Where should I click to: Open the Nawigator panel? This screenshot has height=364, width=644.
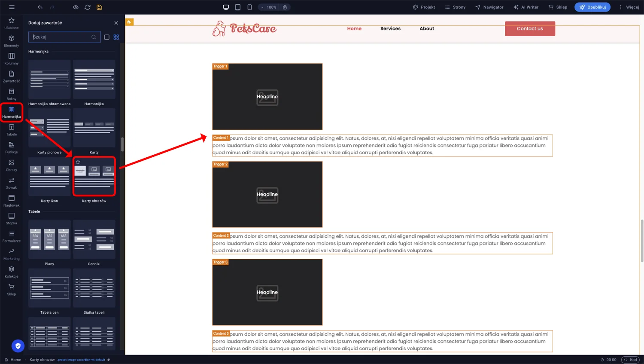(x=489, y=7)
